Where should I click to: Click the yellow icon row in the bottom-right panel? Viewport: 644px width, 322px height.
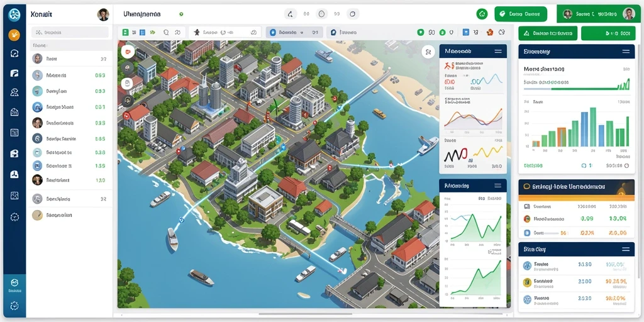[577, 282]
